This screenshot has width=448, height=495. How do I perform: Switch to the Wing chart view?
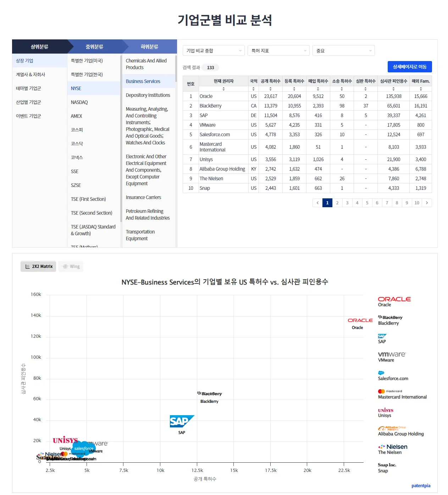[x=71, y=266]
